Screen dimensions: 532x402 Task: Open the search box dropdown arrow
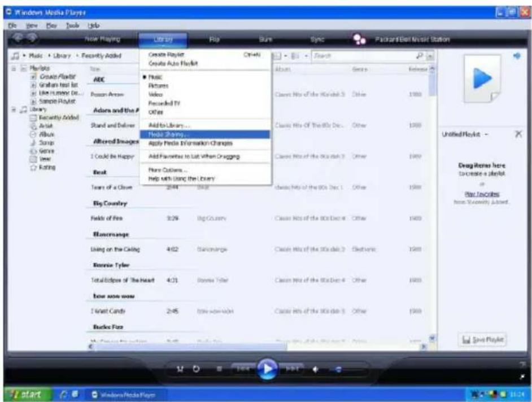coord(430,56)
